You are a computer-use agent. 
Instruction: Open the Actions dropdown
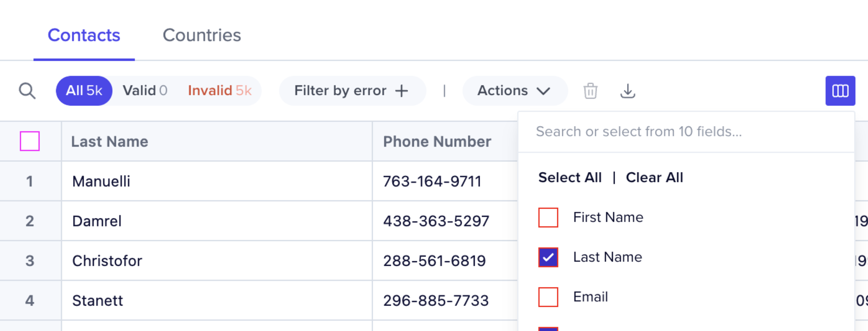[514, 91]
